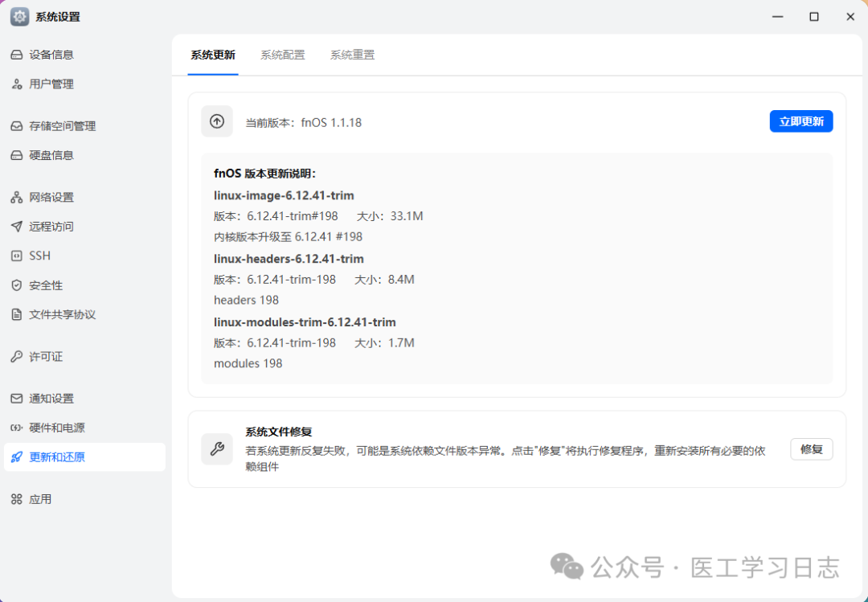View 硬盘信息 details
The image size is (868, 602).
tap(51, 155)
